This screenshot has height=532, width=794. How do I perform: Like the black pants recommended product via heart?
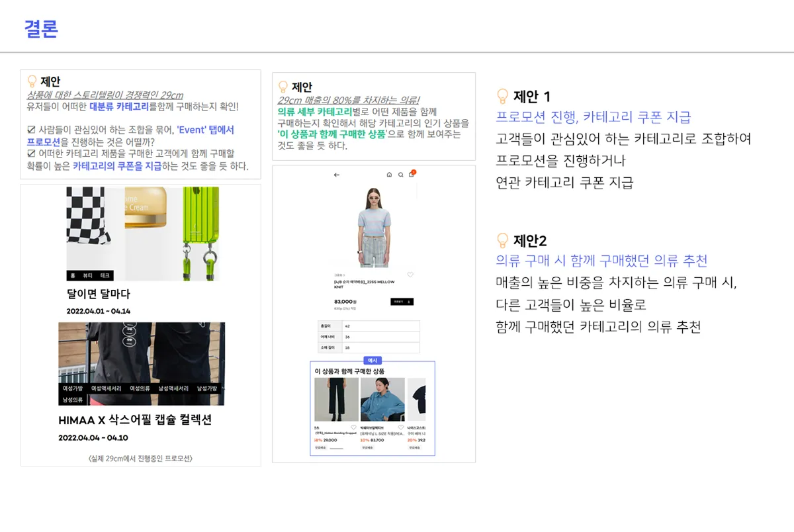tap(353, 427)
